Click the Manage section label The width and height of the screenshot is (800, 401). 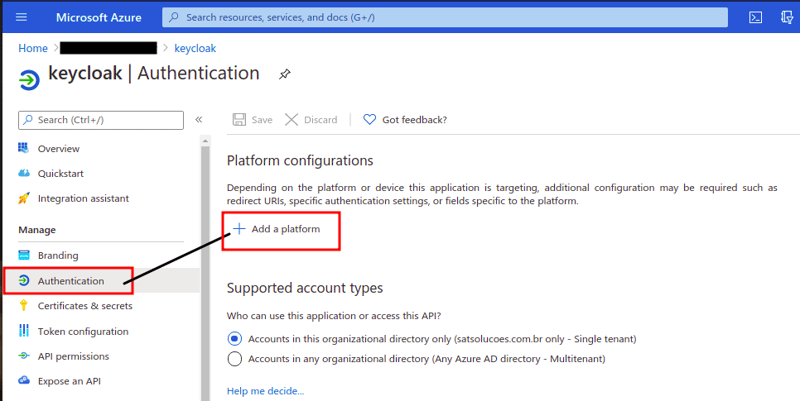[37, 230]
